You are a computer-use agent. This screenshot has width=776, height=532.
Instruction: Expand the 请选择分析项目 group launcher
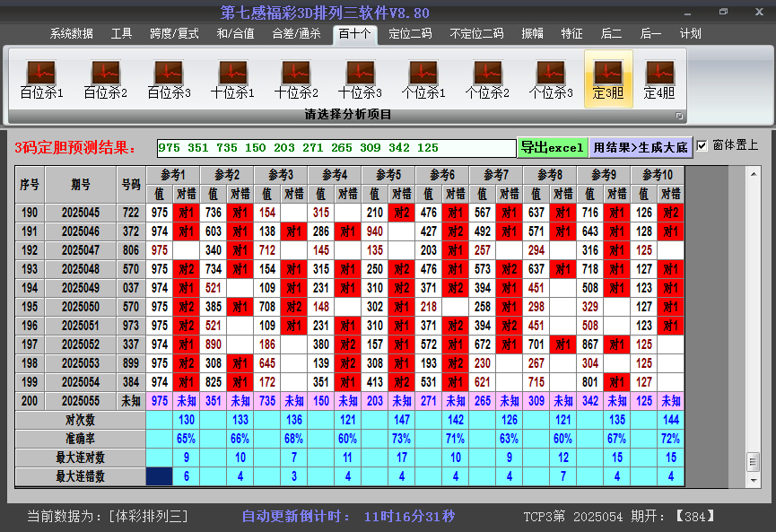click(679, 116)
